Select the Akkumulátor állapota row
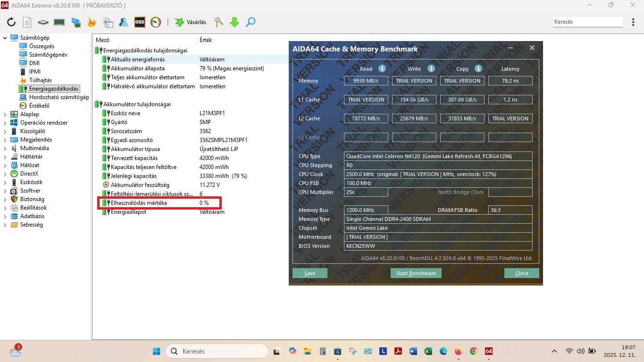Image resolution: width=644 pixels, height=362 pixels. [x=191, y=68]
